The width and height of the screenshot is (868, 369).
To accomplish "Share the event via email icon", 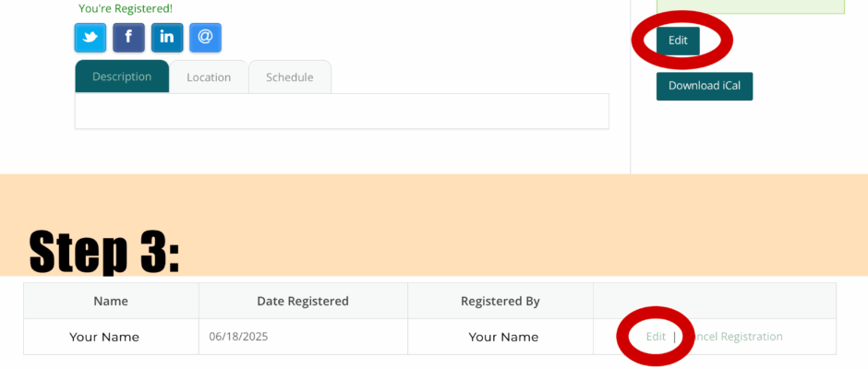I will point(205,38).
